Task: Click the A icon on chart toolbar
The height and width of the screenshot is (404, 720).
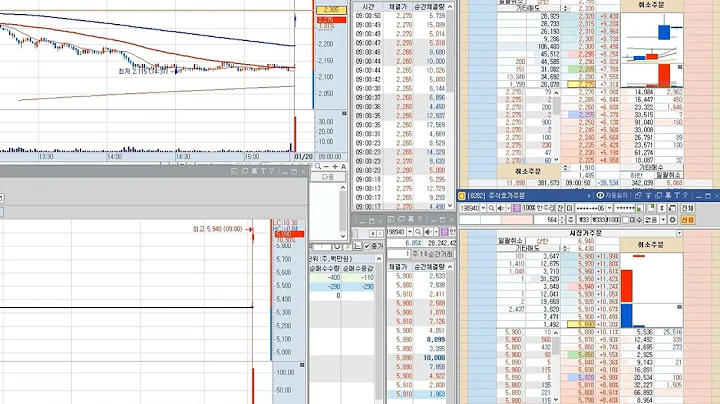Action: (343, 167)
